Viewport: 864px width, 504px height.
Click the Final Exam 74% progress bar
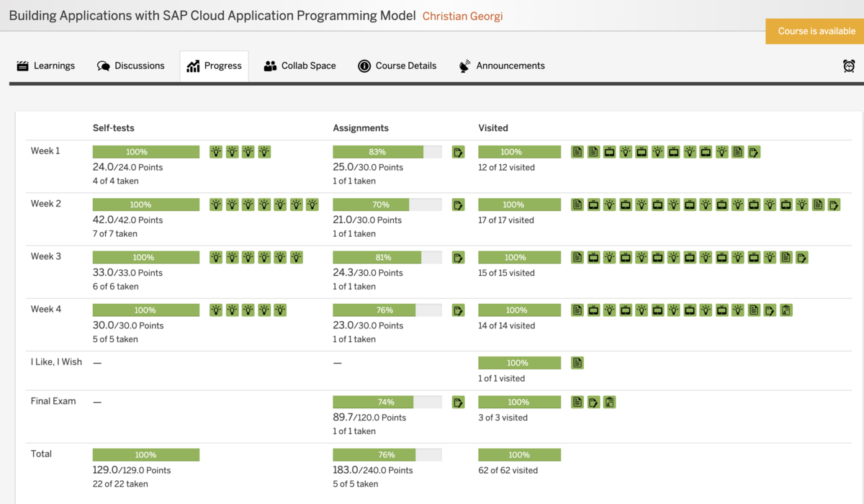[387, 402]
